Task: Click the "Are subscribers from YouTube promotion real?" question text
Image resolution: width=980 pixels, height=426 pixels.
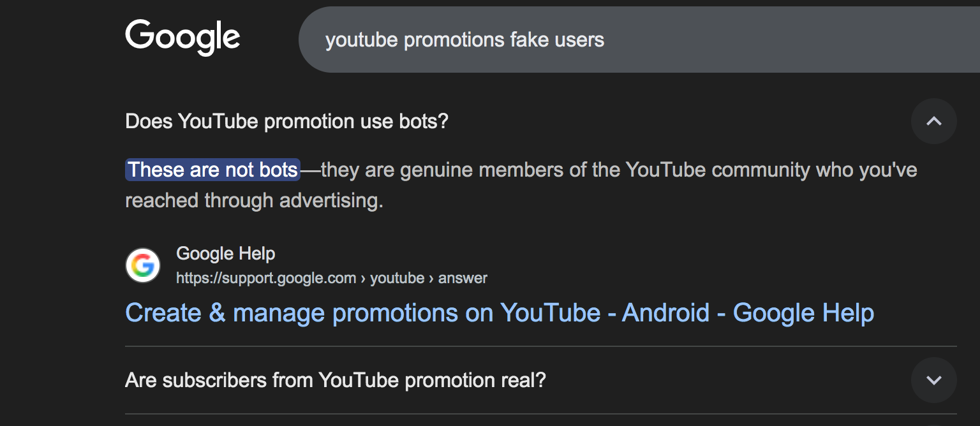Action: click(x=335, y=381)
